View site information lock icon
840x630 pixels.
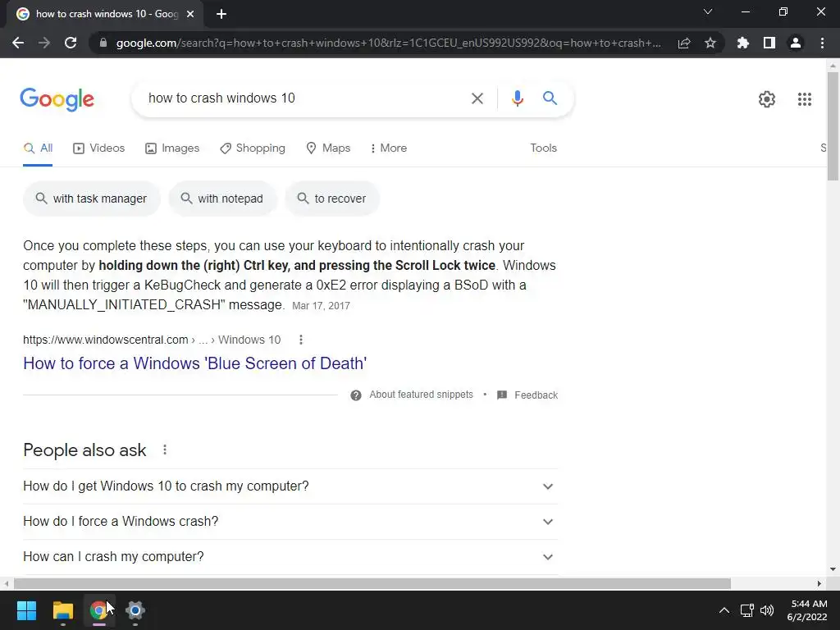(103, 43)
